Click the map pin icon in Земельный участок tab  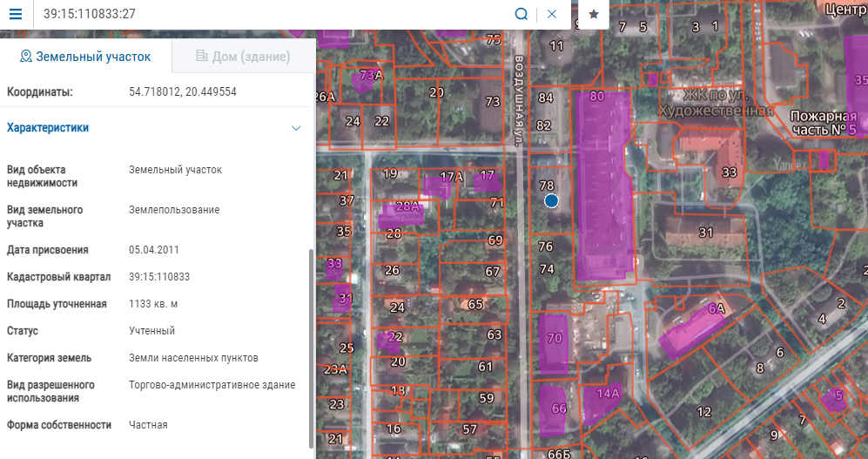(x=25, y=56)
